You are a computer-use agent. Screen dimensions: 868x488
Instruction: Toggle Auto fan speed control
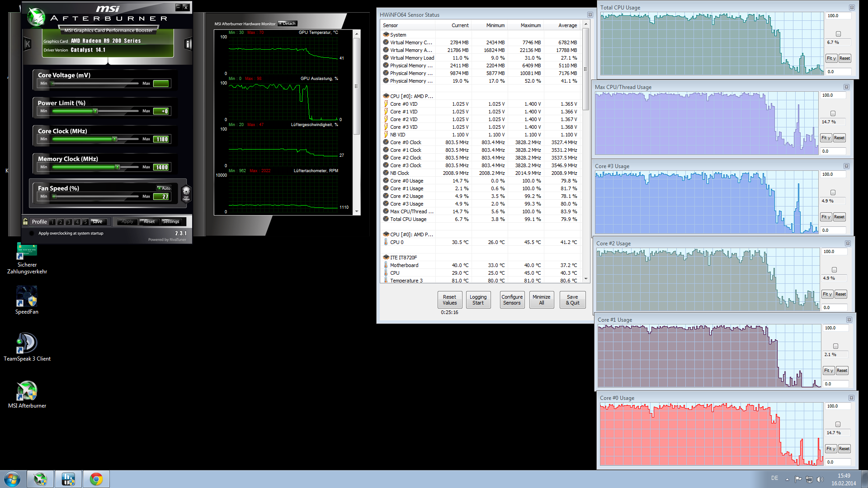tap(164, 188)
